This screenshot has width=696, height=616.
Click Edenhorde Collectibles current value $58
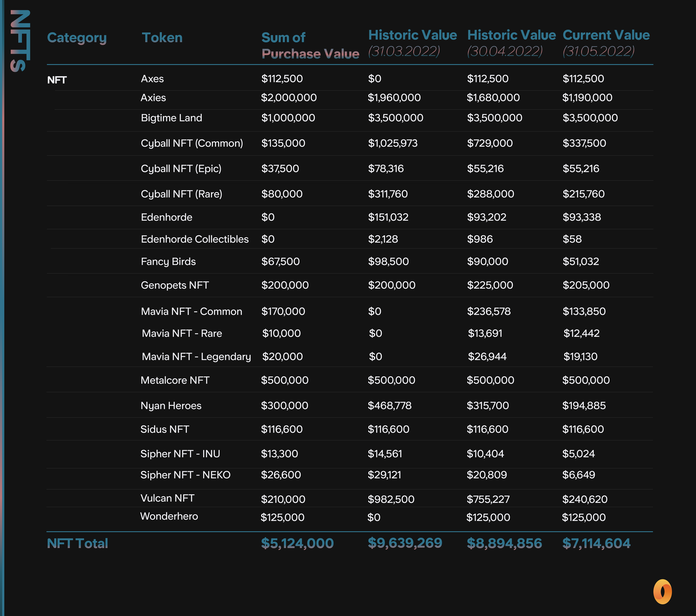click(572, 239)
